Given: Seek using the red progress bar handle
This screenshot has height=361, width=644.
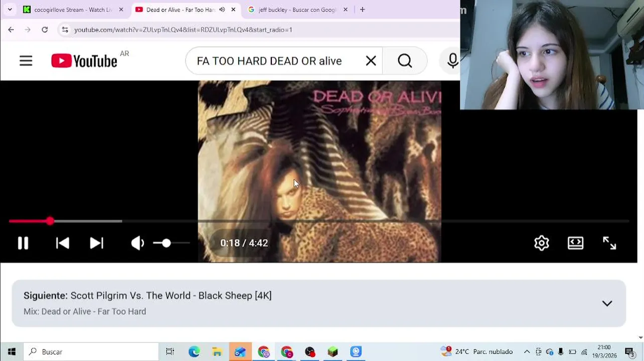Looking at the screenshot, I should 50,221.
